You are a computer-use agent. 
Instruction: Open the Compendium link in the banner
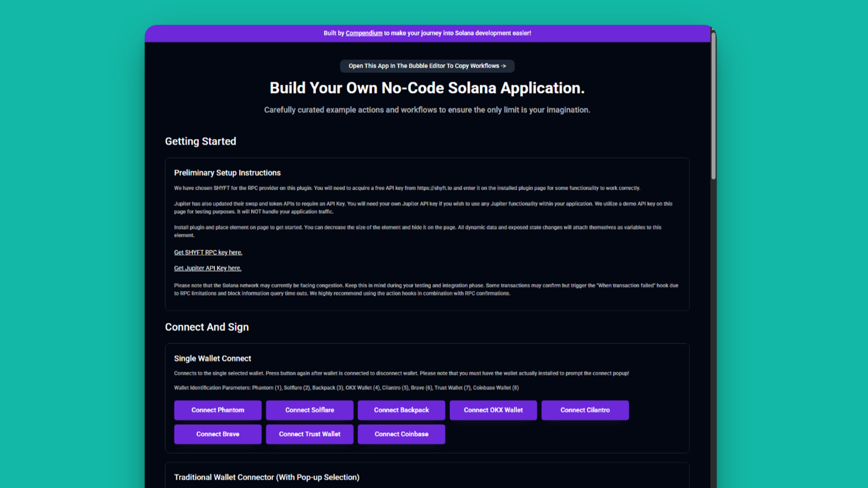click(x=363, y=33)
